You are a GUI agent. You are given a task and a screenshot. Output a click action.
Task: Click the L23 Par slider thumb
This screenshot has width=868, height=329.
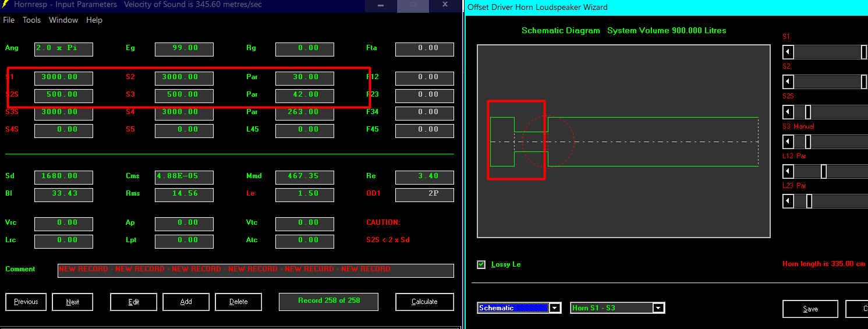[809, 201]
